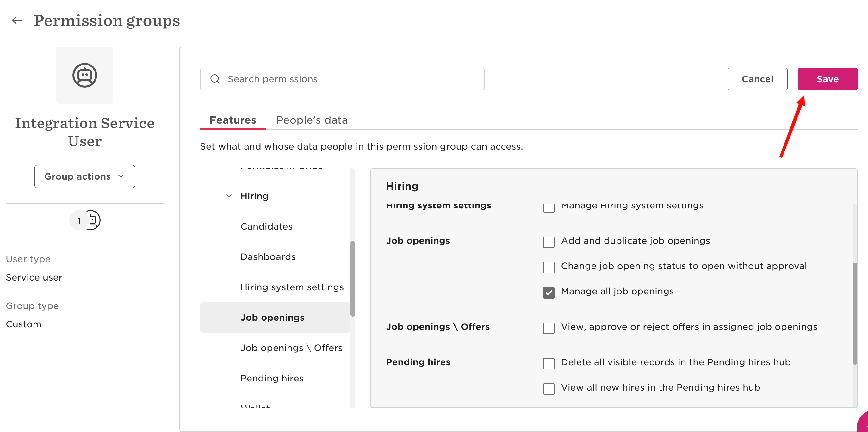Screen dimensions: 868x432
Task: Collapse the Hiring tree section
Action: (229, 196)
